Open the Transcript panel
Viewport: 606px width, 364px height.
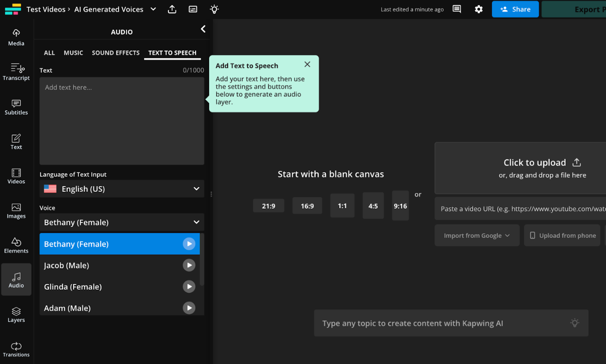[16, 72]
